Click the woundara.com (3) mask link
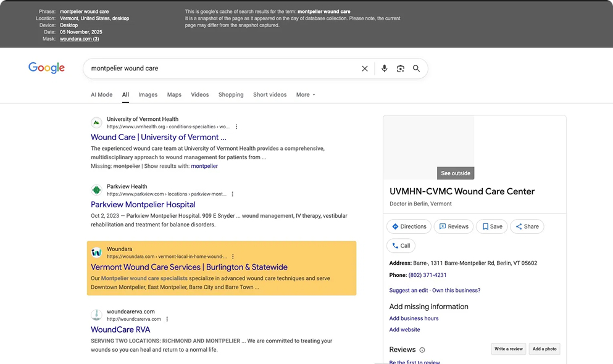This screenshot has height=364, width=613. [80, 39]
